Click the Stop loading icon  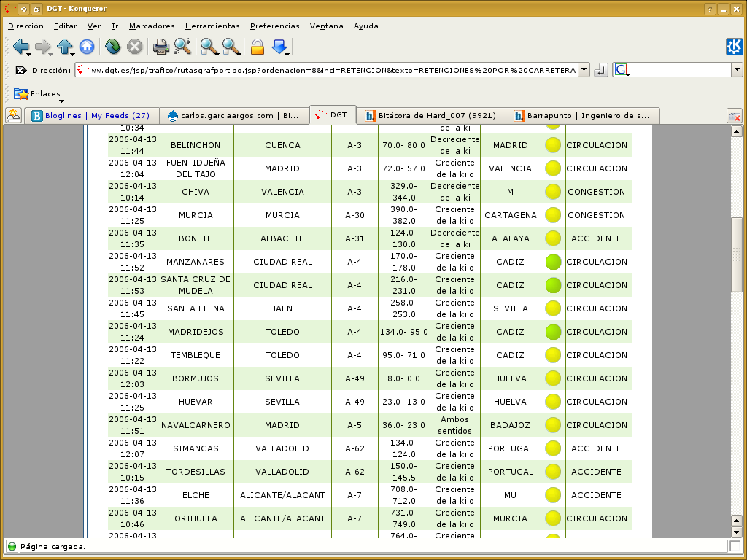[135, 47]
